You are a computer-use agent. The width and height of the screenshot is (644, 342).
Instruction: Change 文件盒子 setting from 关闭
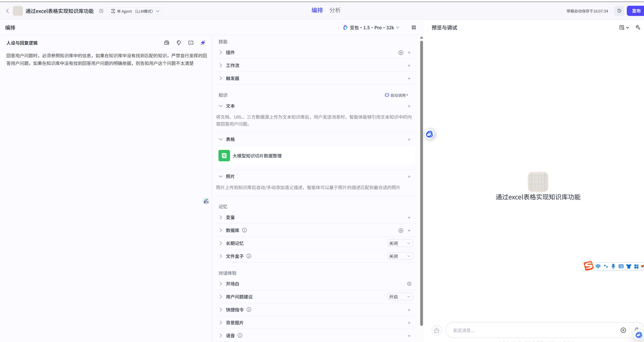coord(400,256)
